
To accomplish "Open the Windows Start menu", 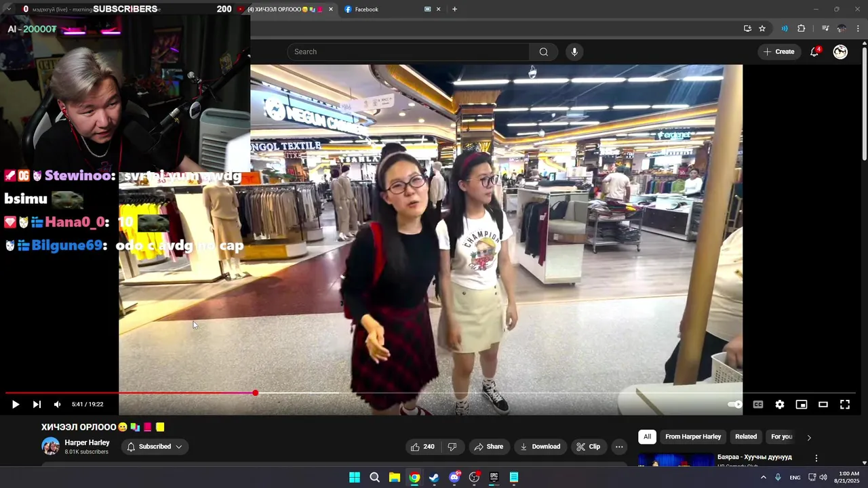I will click(355, 477).
